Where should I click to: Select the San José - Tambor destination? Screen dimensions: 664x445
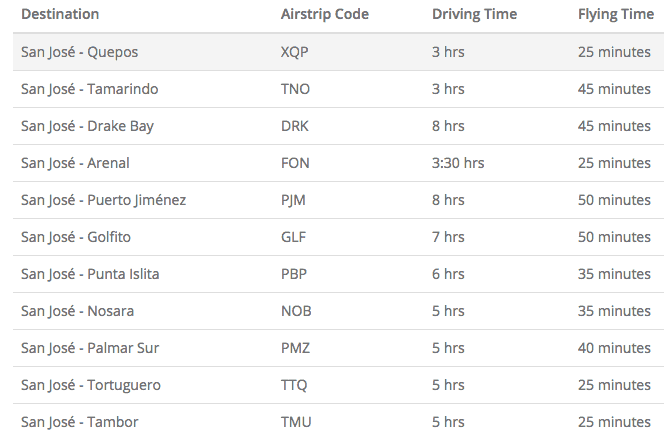point(80,422)
